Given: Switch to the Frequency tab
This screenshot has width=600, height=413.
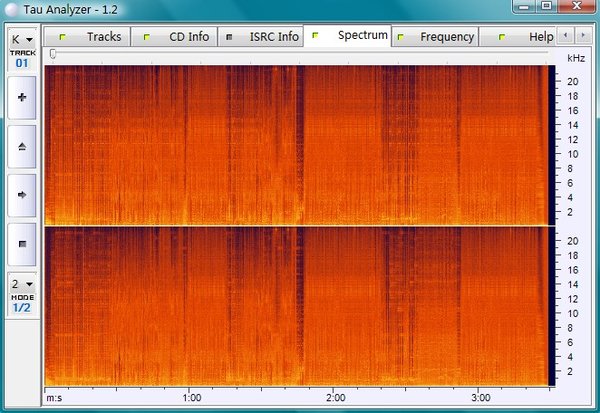Looking at the screenshot, I should pyautogui.click(x=435, y=37).
